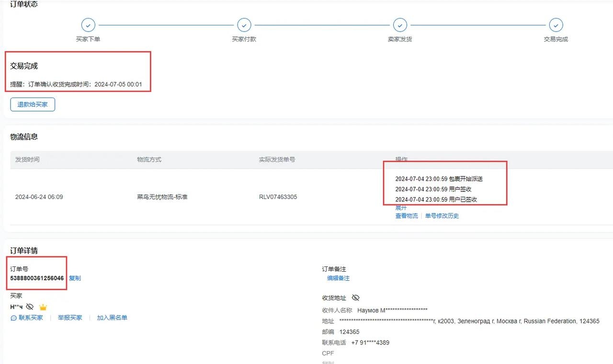Select tracking number RLV07463305
The height and width of the screenshot is (364, 613).
[x=278, y=197]
